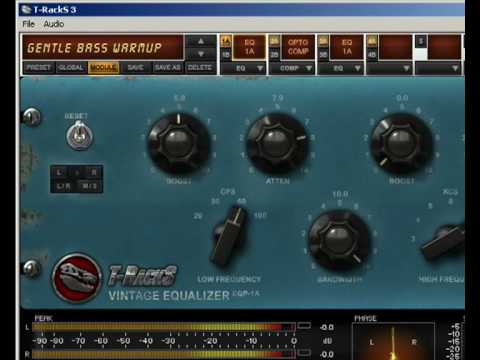Open the Audio menu
The image size is (480, 360).
[x=54, y=24]
